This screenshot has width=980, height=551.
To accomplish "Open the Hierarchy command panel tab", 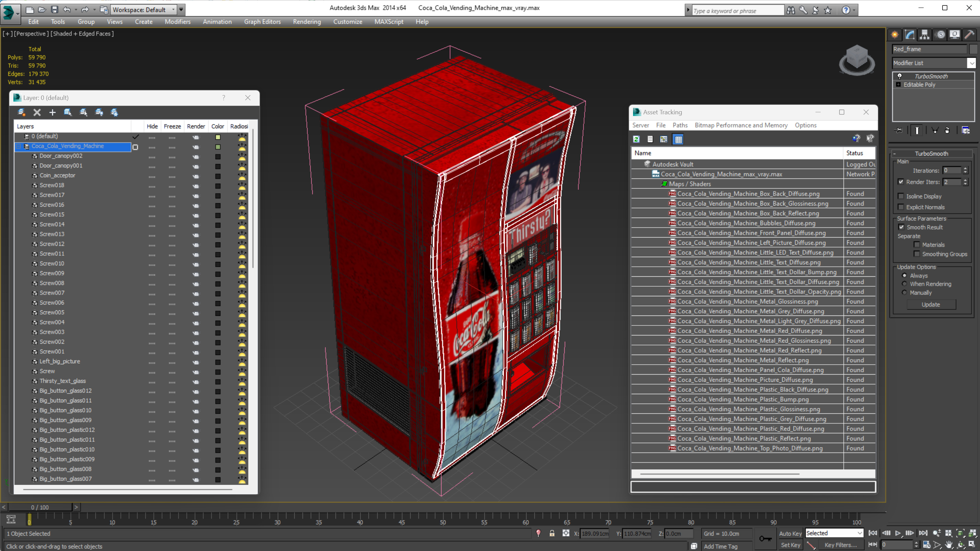I will (x=924, y=35).
